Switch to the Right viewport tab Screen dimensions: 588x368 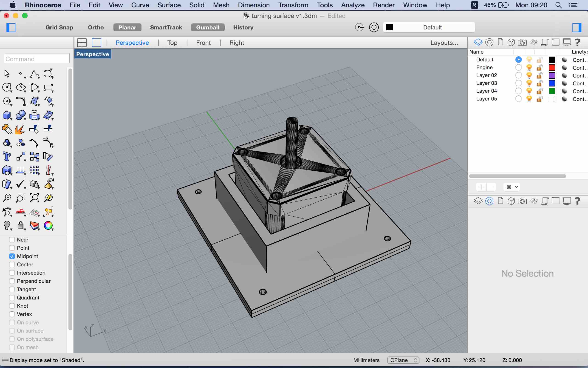[237, 43]
